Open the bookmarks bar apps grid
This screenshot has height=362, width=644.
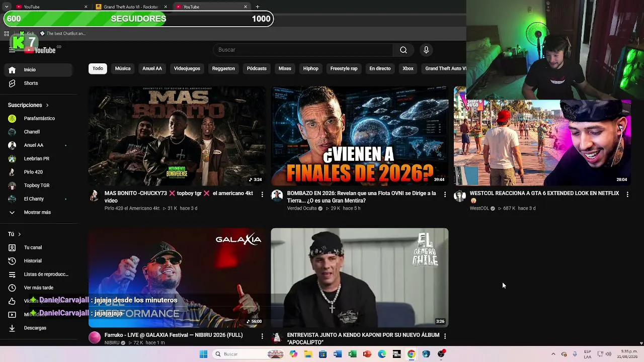click(7, 34)
